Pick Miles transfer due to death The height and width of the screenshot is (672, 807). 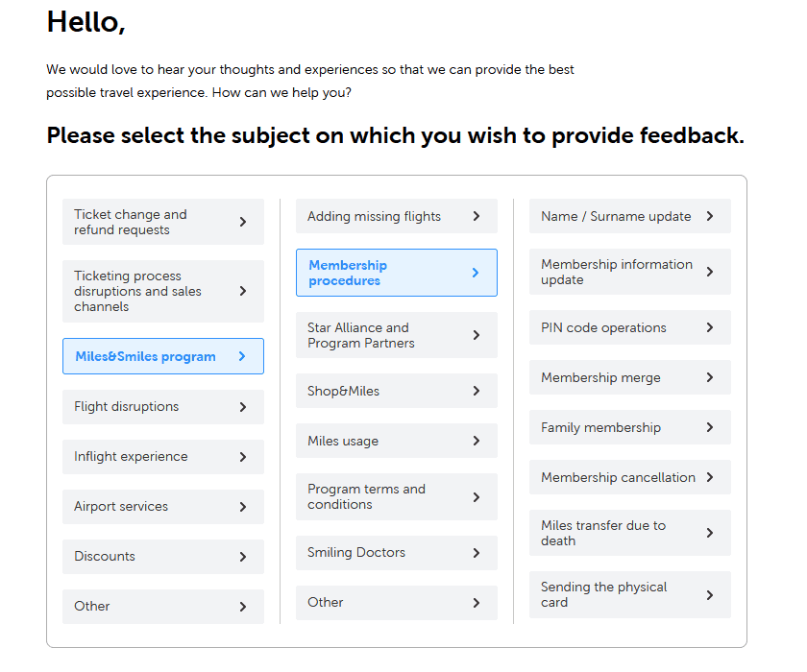click(x=629, y=533)
